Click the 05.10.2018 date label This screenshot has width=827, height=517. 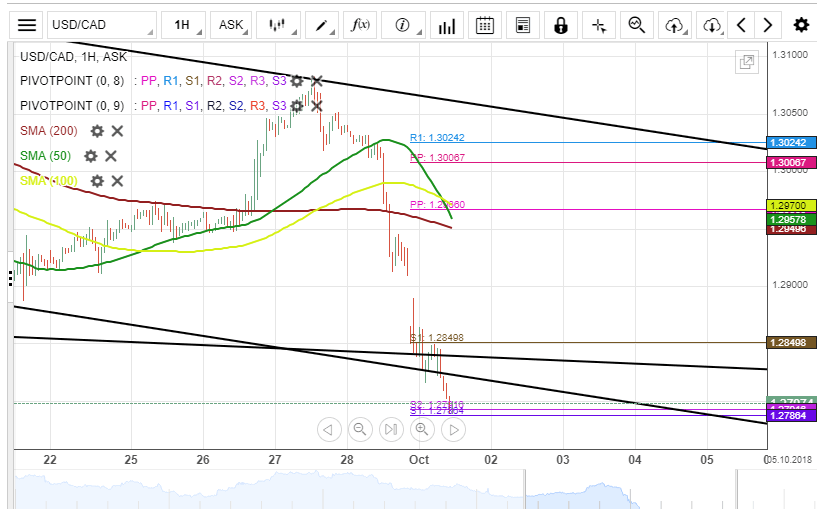coord(790,459)
